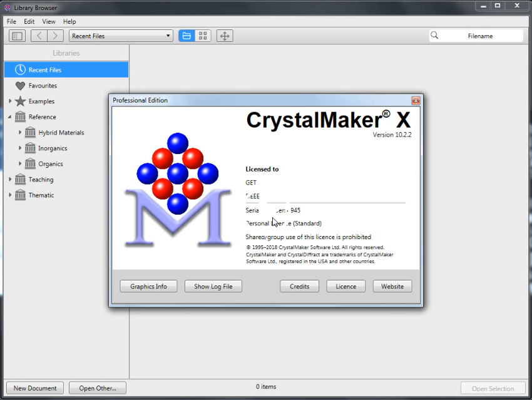This screenshot has height=400, width=532.
Task: Open the Edit menu
Action: pos(29,21)
